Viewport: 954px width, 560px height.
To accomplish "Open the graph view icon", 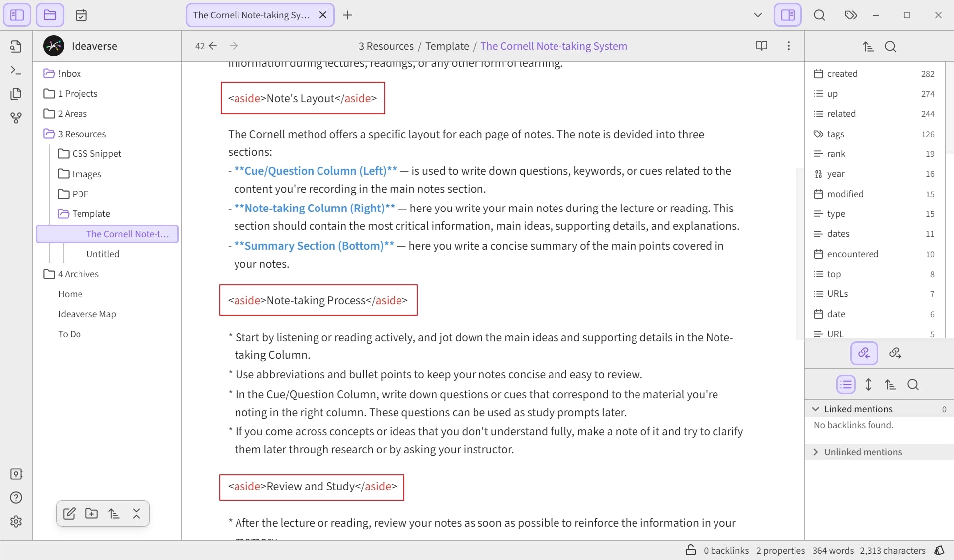I will point(16,118).
